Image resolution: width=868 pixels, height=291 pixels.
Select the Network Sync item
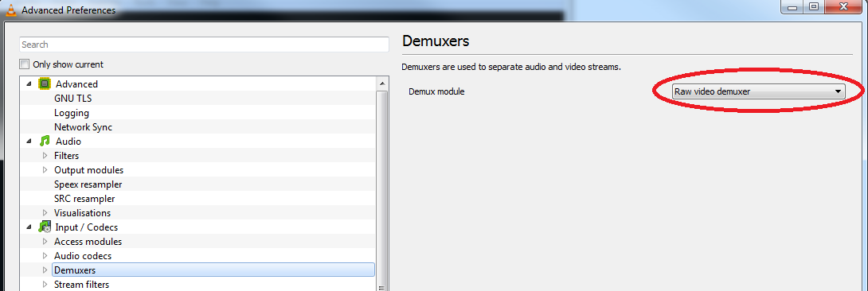point(83,127)
